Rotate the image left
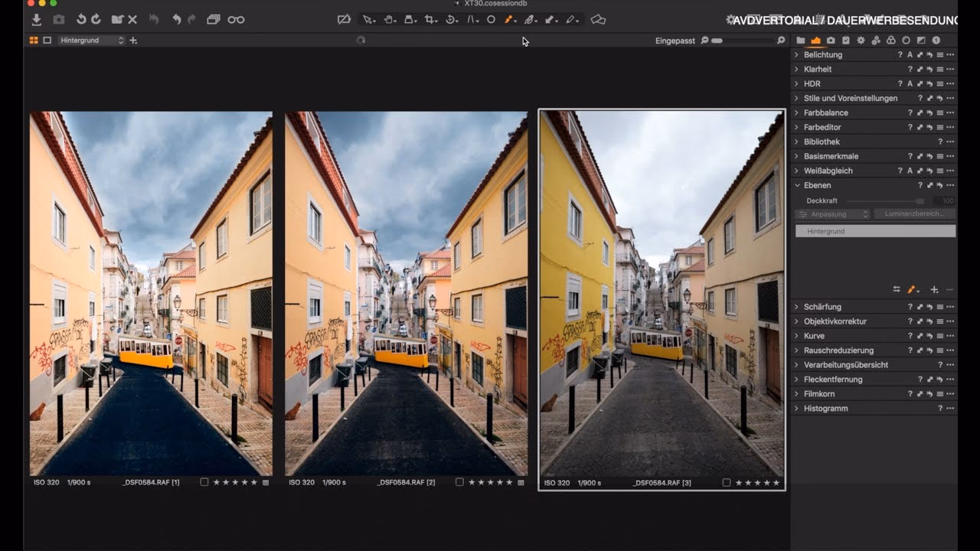The height and width of the screenshot is (551, 980). point(81,19)
